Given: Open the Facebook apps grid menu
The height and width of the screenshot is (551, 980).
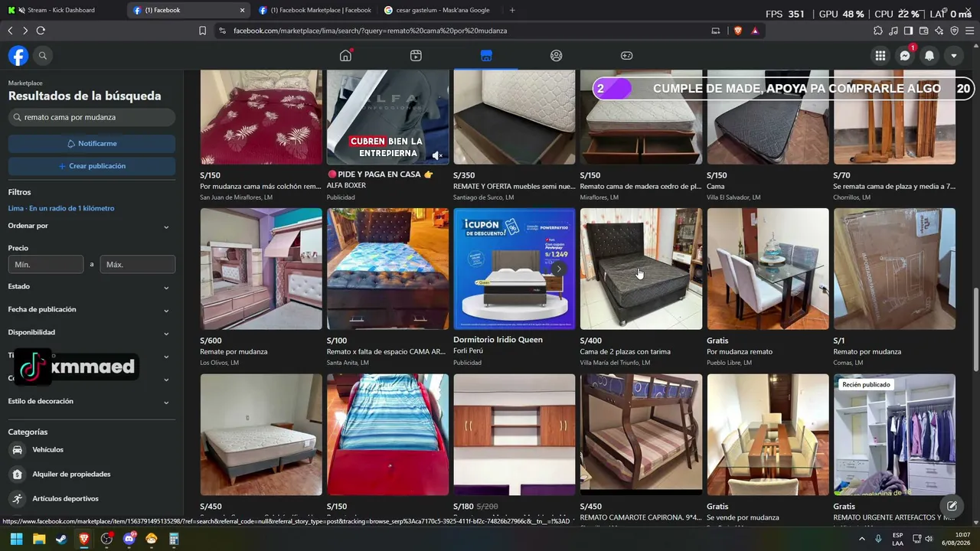Looking at the screenshot, I should point(880,56).
